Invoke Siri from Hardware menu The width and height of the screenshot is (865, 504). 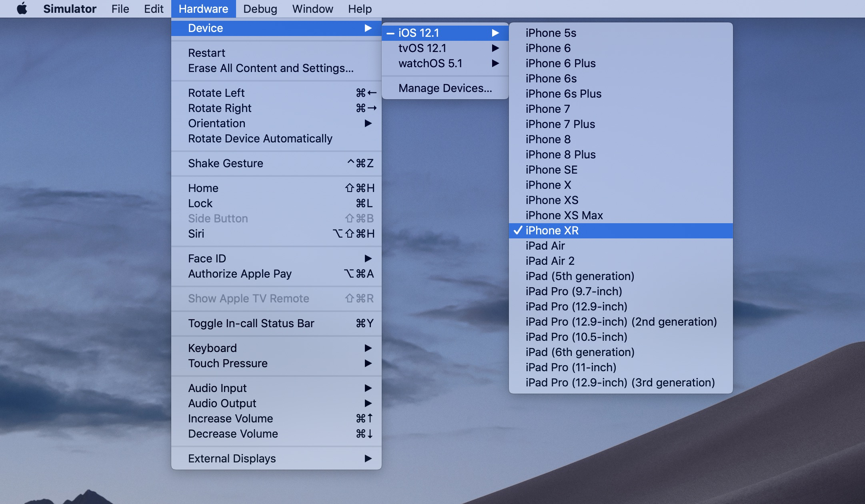276,234
